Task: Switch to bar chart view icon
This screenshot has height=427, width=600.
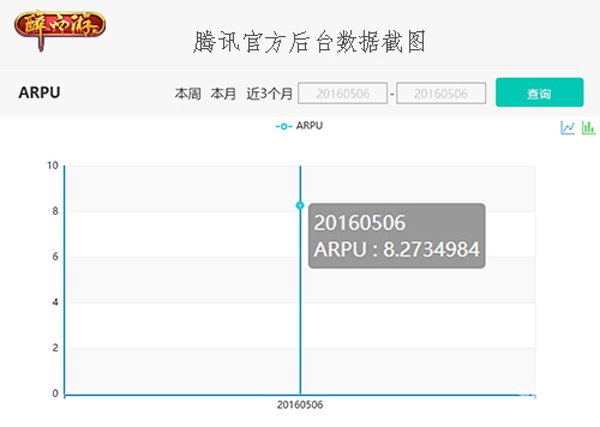Action: tap(589, 127)
